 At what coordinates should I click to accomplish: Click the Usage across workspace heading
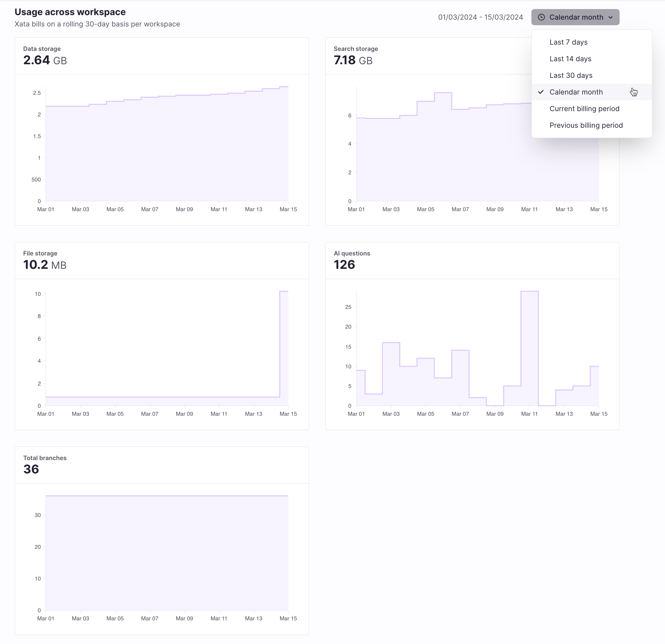(x=70, y=12)
